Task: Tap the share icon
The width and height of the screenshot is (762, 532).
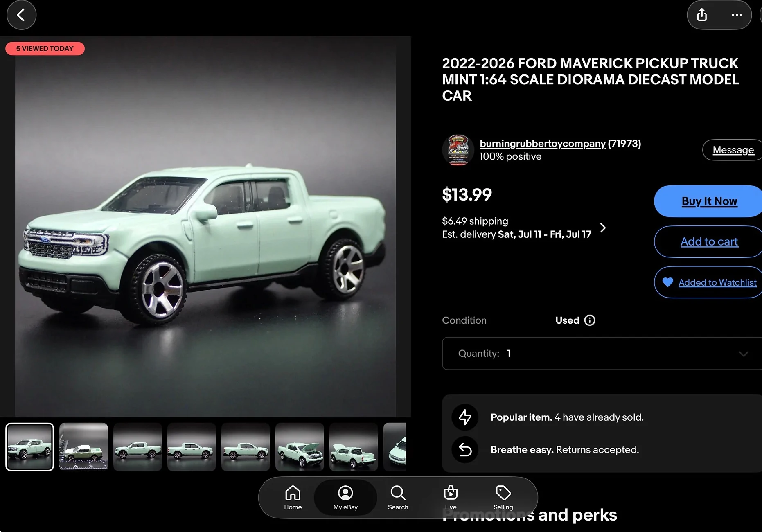Action: 702,15
